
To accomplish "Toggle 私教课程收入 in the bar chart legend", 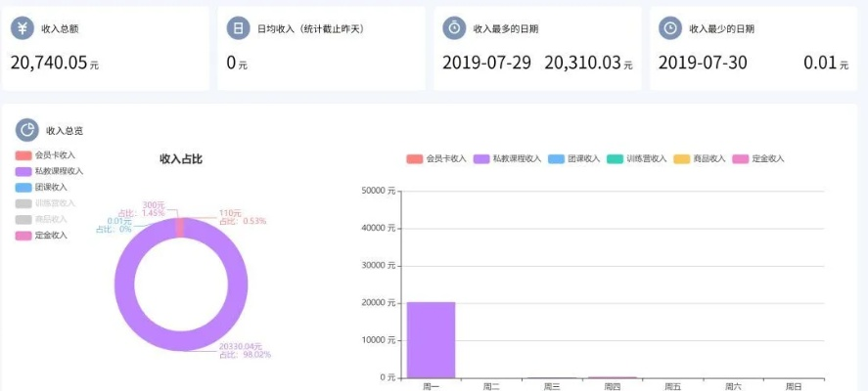I will click(508, 158).
